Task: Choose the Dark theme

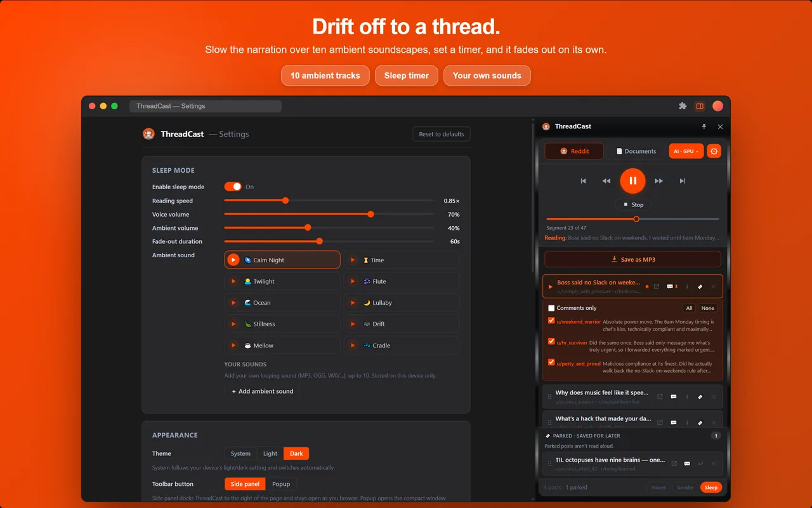Action: (296, 453)
